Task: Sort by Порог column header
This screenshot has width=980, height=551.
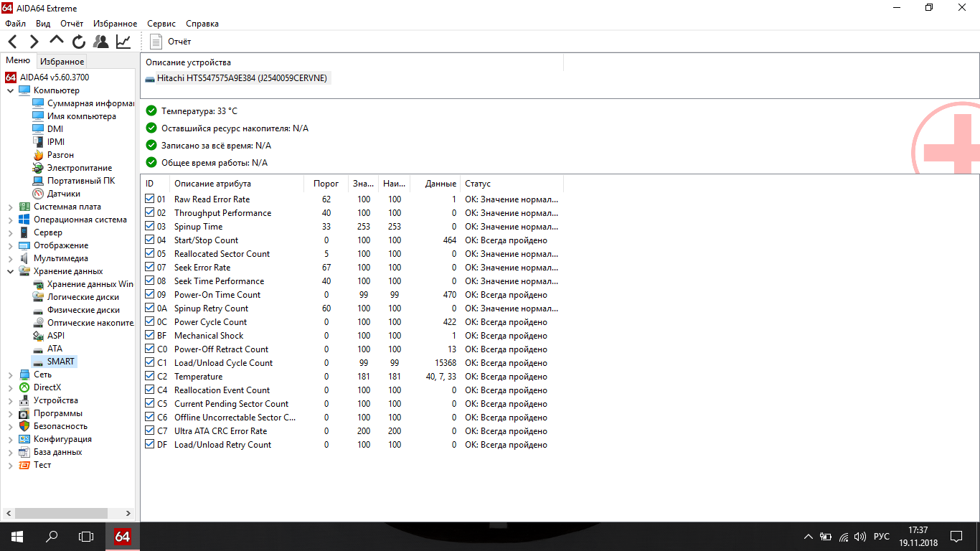Action: pos(326,184)
